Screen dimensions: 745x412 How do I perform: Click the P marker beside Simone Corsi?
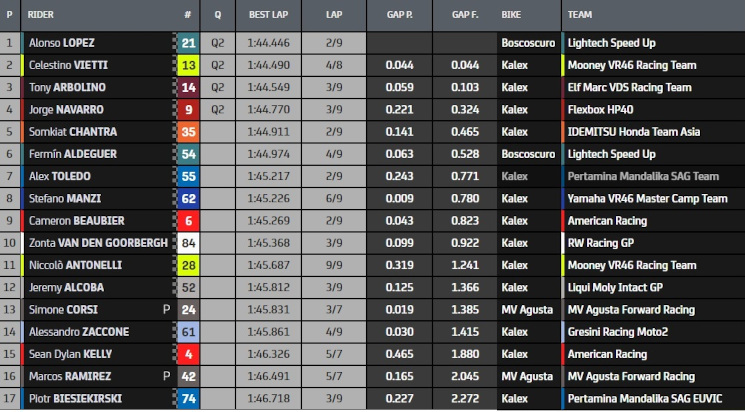tap(166, 310)
